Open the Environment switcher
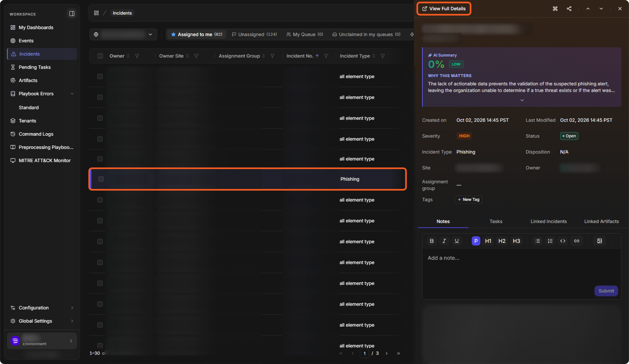The width and height of the screenshot is (629, 364). [42, 341]
